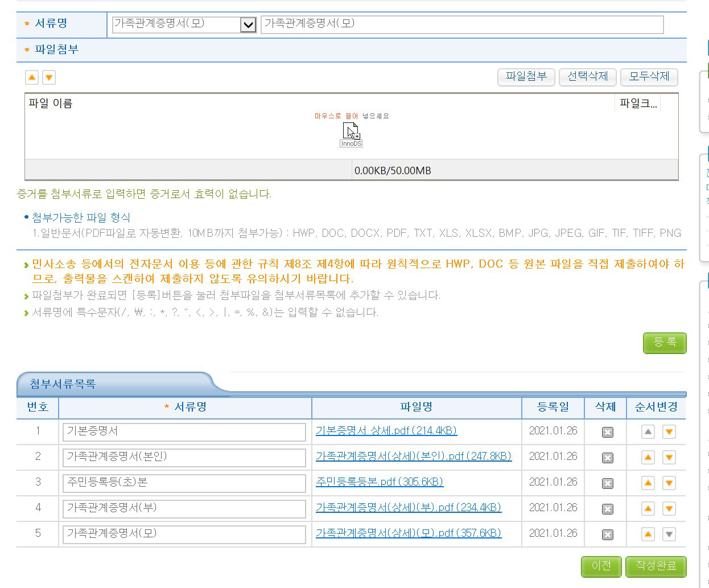This screenshot has width=709, height=588.
Task: Click the 등록일 column header
Action: coord(553,407)
